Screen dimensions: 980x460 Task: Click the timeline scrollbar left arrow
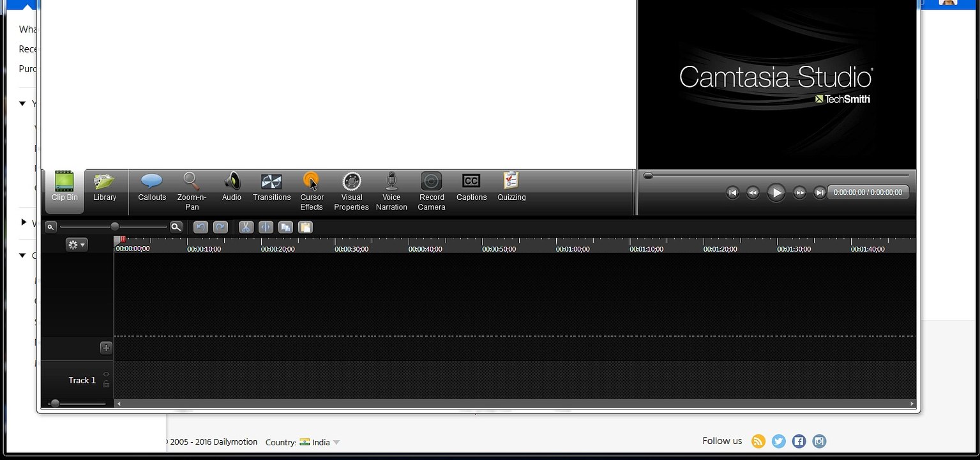point(119,404)
